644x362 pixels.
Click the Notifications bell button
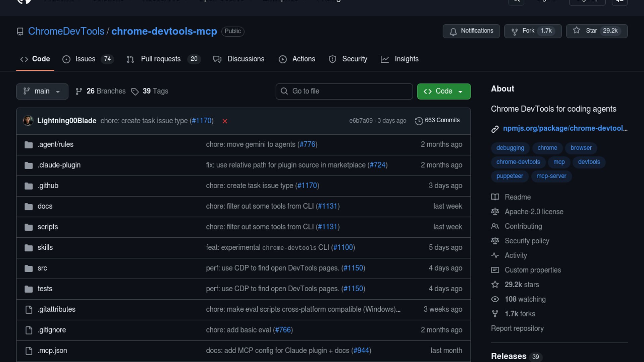[471, 31]
